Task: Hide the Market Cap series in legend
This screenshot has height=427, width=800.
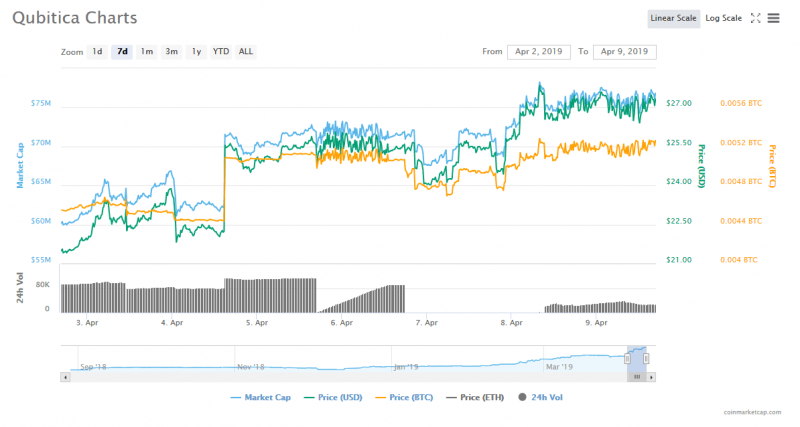Action: pos(261,396)
